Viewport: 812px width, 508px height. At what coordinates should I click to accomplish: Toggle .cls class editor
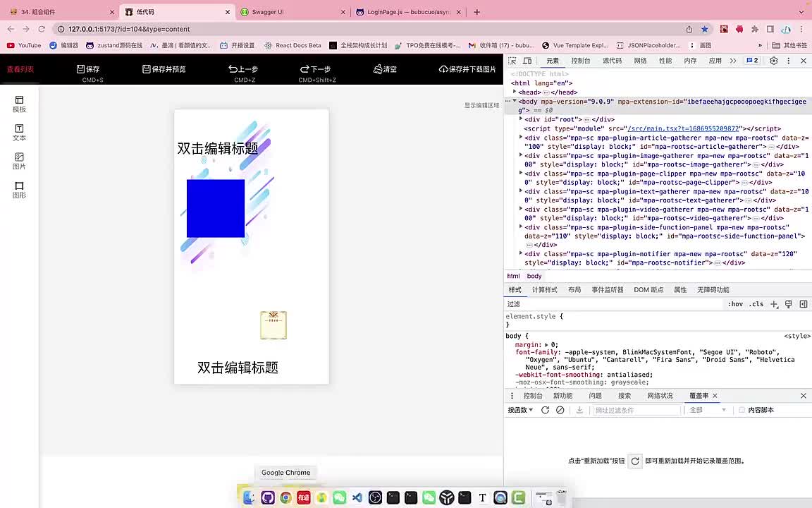click(x=756, y=304)
